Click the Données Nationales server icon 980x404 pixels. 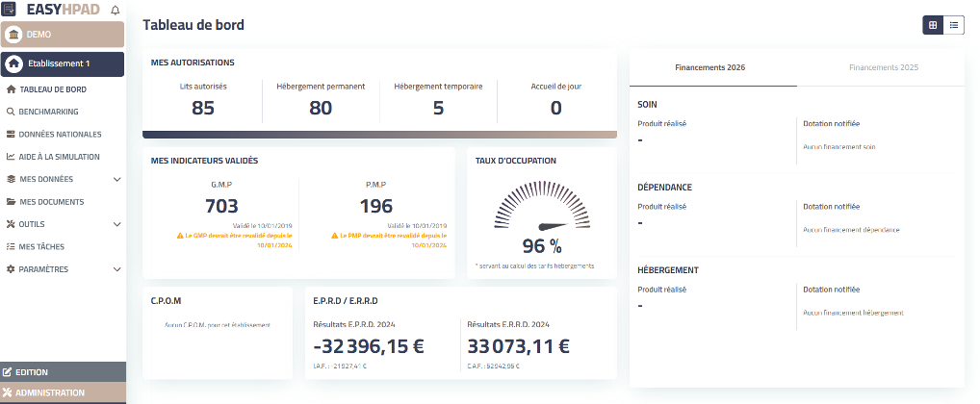(11, 134)
